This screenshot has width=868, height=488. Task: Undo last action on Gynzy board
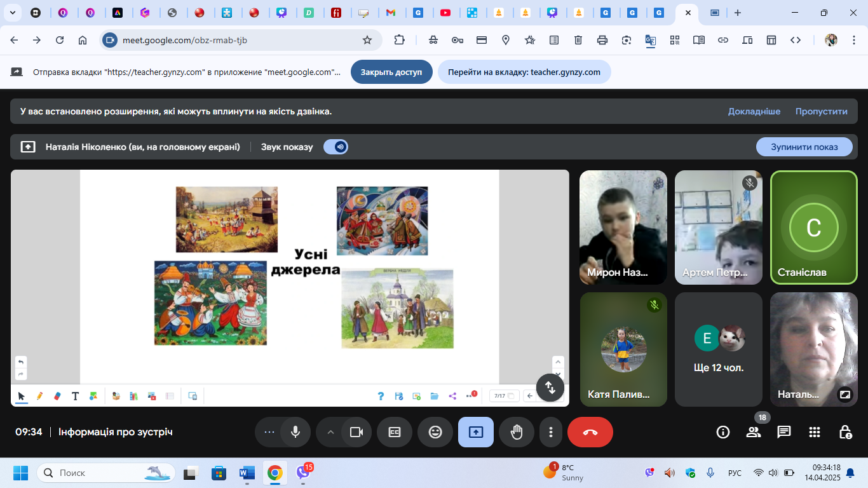point(20,362)
